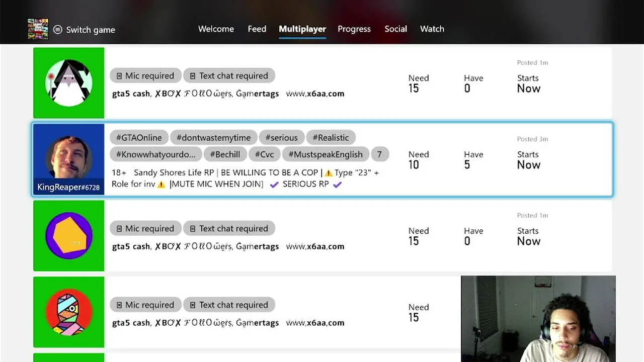Image resolution: width=644 pixels, height=362 pixels.
Task: Show the 7 additional tags badge
Action: (x=380, y=154)
